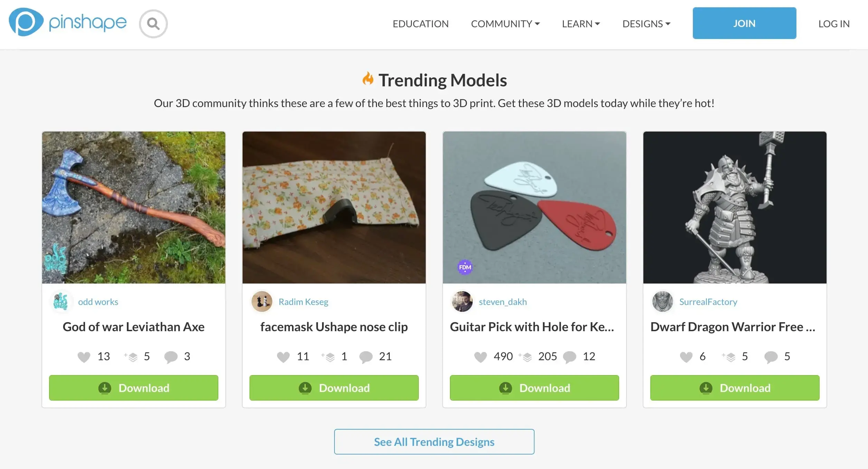Image resolution: width=868 pixels, height=469 pixels.
Task: Click the Pinshape logo
Action: click(x=68, y=22)
